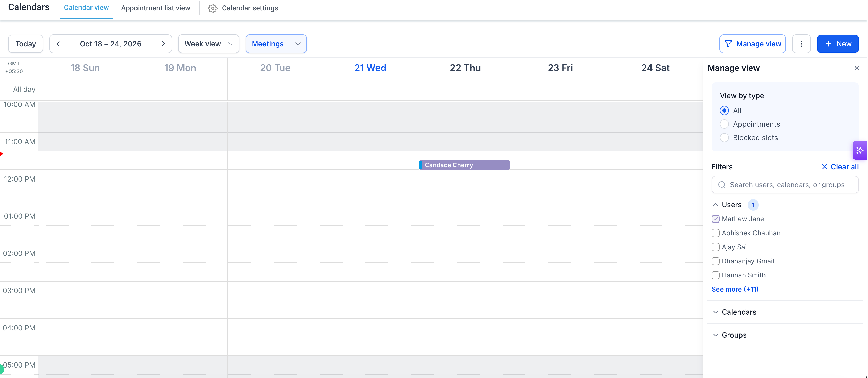This screenshot has height=378, width=868.
Task: Open the Candace Cherry appointment
Action: click(464, 165)
